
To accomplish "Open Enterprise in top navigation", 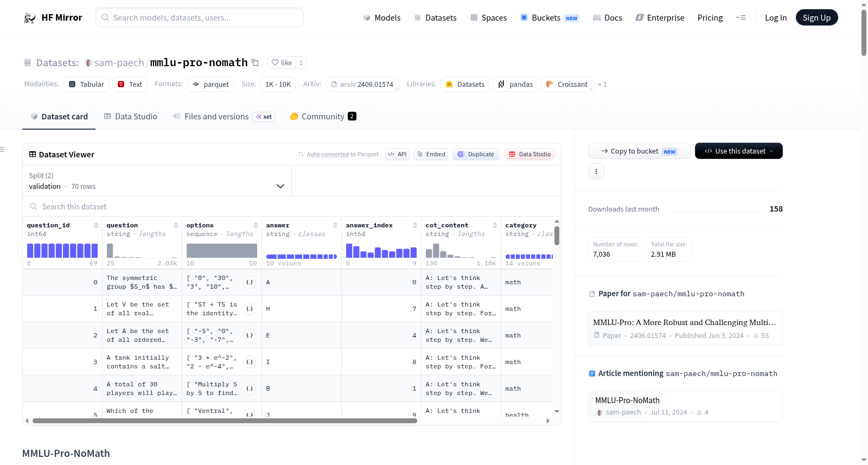I will pyautogui.click(x=660, y=17).
